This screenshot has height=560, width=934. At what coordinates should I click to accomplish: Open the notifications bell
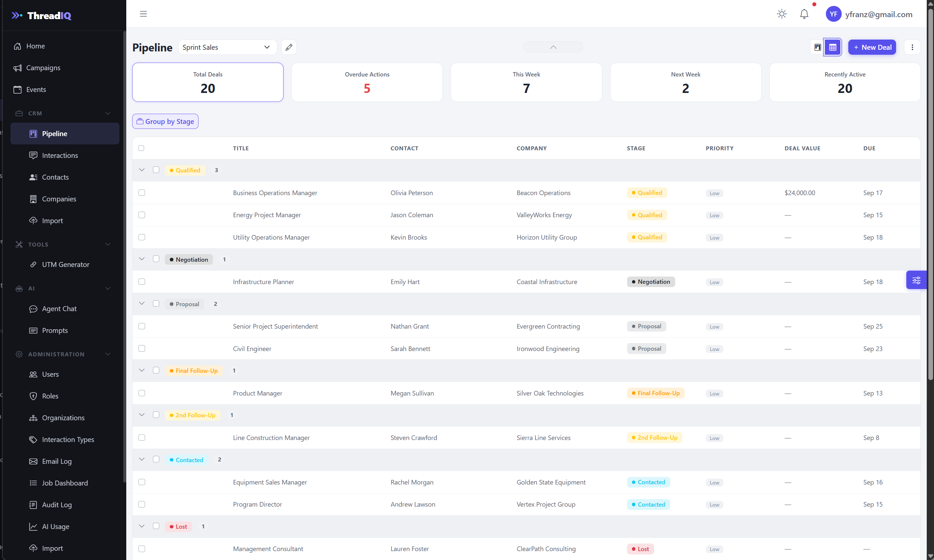tap(804, 14)
